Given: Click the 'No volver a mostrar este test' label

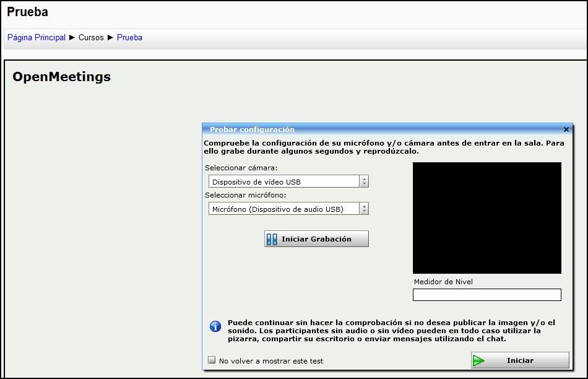Looking at the screenshot, I should [271, 361].
